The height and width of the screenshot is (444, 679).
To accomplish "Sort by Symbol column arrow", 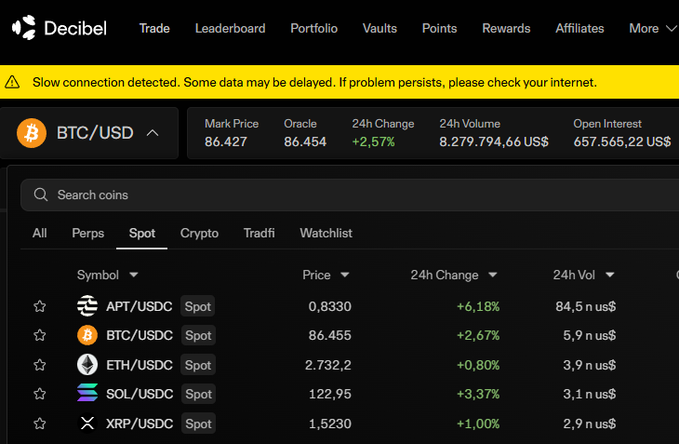I will 134,275.
